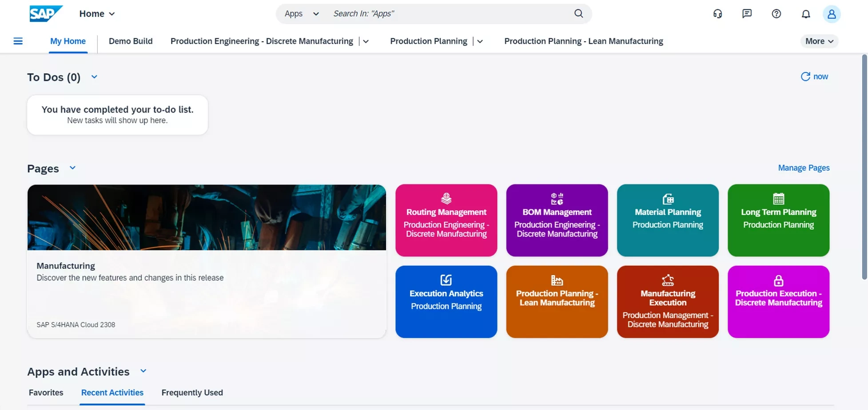Click the search magnifying glass icon
The image size is (868, 410).
[577, 13]
